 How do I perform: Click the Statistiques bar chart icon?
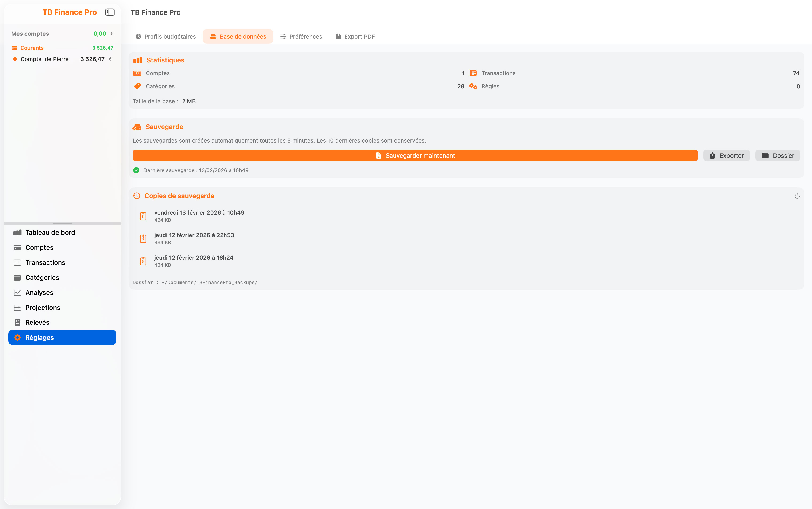(x=137, y=60)
